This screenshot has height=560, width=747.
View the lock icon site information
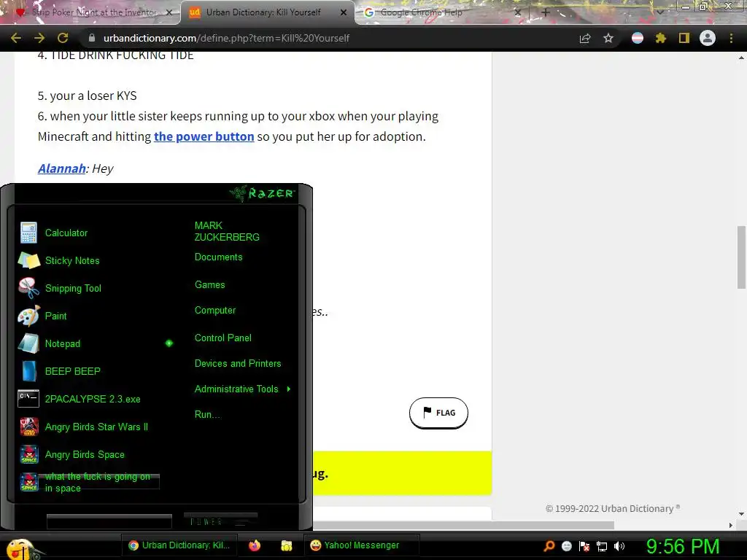[x=92, y=38]
